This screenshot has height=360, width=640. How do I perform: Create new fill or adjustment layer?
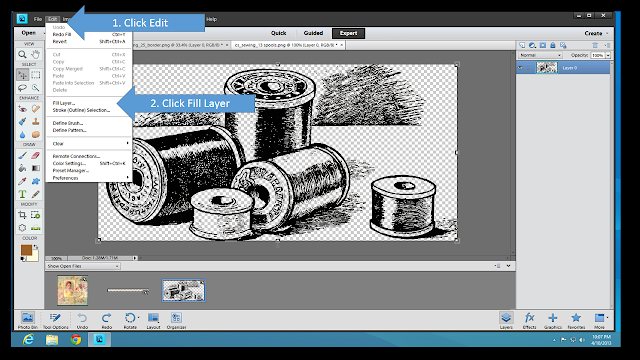tap(532, 45)
